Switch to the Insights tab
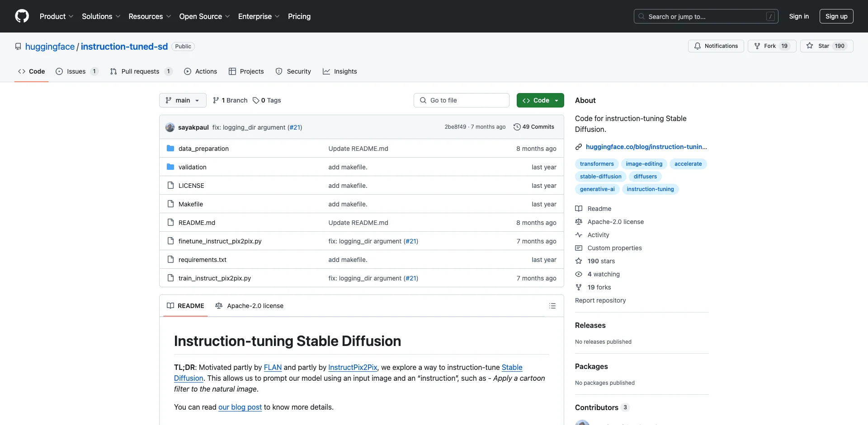Viewport: 868px width, 425px height. 340,71
